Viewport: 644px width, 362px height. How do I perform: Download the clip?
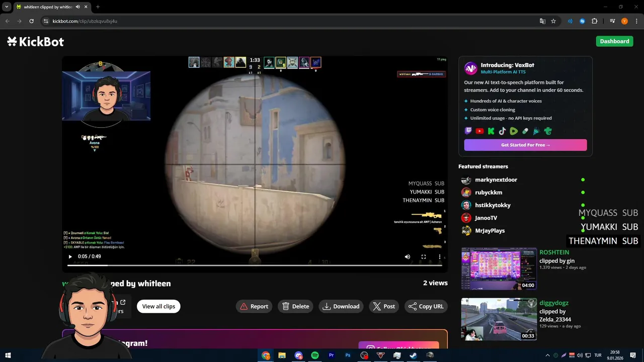[341, 306]
